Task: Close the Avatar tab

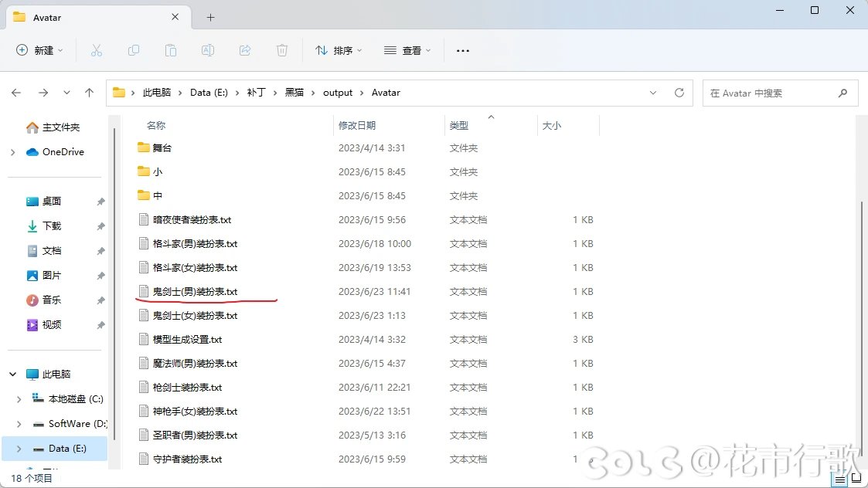Action: click(x=175, y=17)
